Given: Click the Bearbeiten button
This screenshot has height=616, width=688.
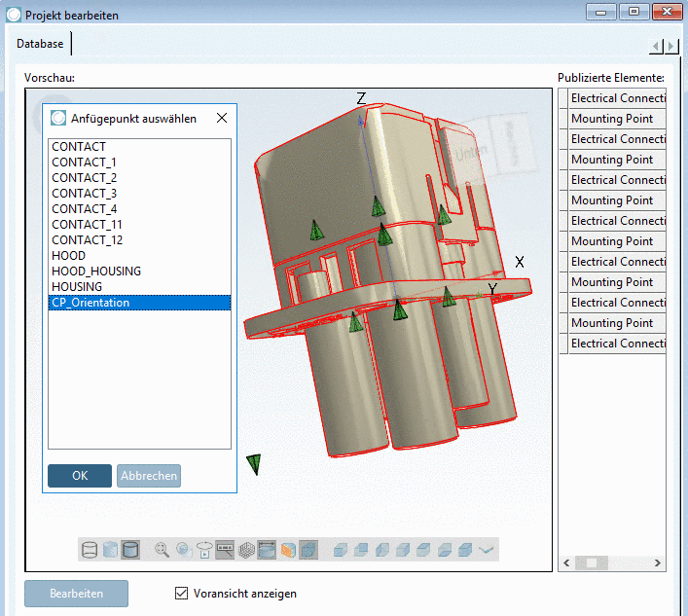Looking at the screenshot, I should click(76, 594).
